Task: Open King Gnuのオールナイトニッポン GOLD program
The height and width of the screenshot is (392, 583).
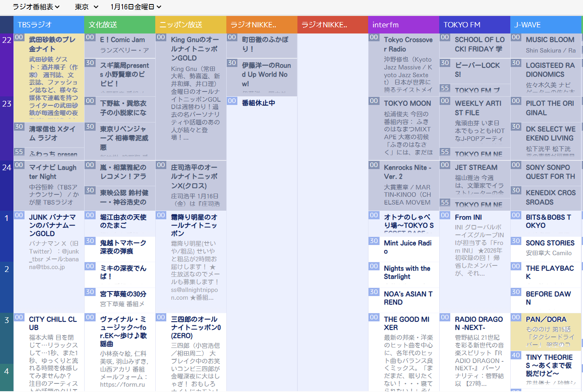Action: point(195,49)
